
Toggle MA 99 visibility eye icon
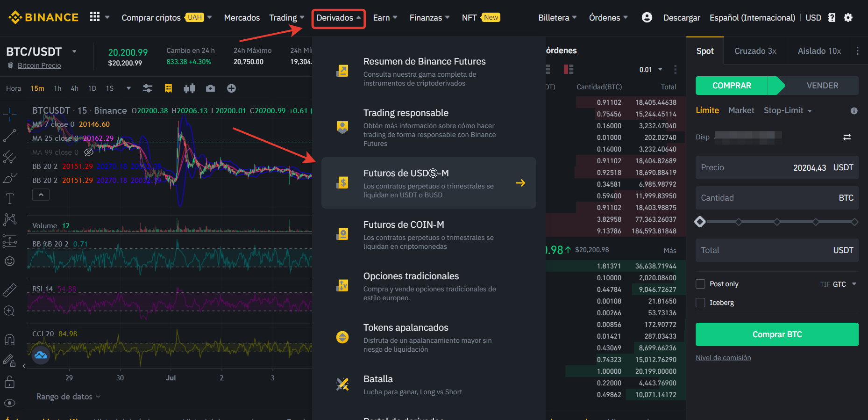pos(89,152)
